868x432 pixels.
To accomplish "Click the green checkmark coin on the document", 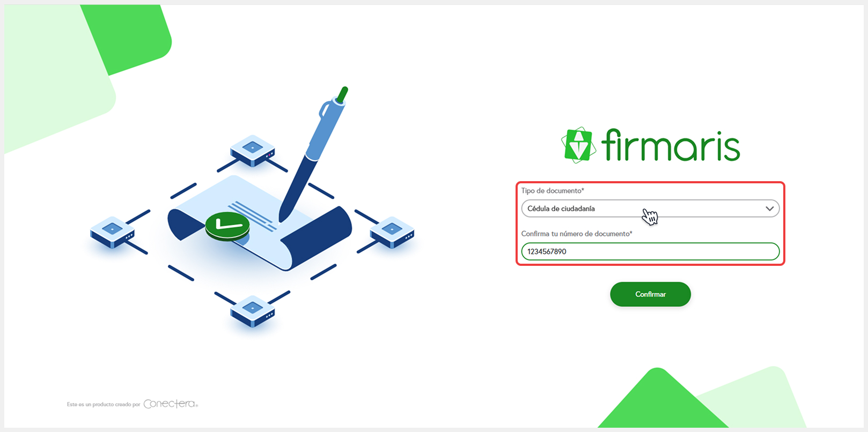I will coord(227,226).
